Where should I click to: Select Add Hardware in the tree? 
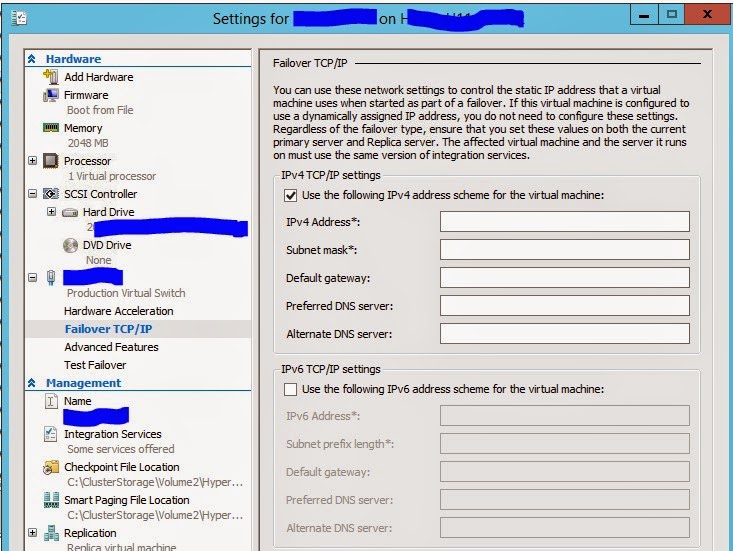pyautogui.click(x=99, y=77)
